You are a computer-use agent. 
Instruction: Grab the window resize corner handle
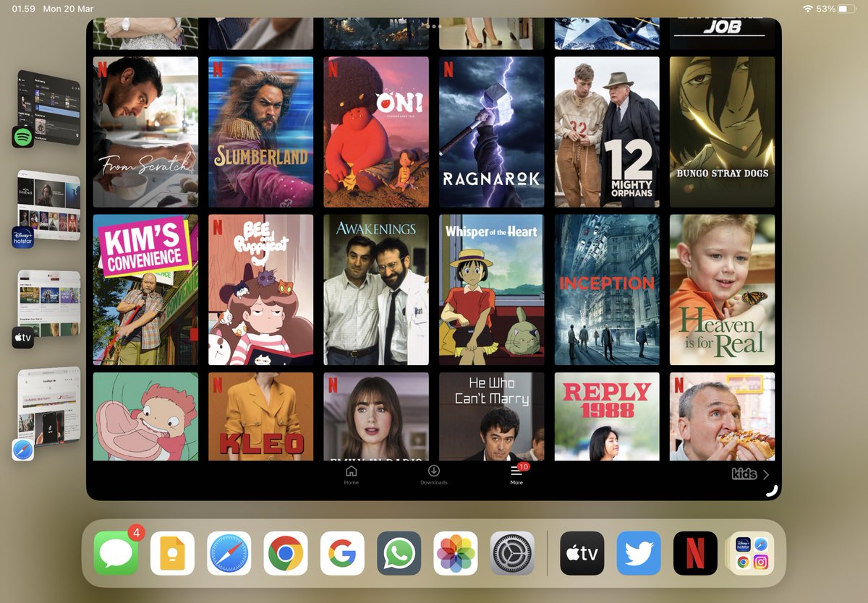pyautogui.click(x=771, y=490)
